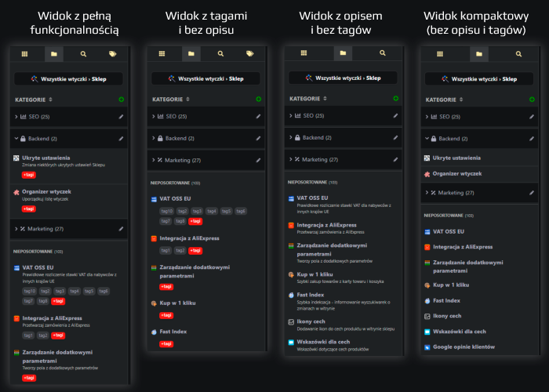Image resolution: width=549 pixels, height=392 pixels.
Task: Expand Marketing category in tags-without-description panel
Action: (154, 160)
